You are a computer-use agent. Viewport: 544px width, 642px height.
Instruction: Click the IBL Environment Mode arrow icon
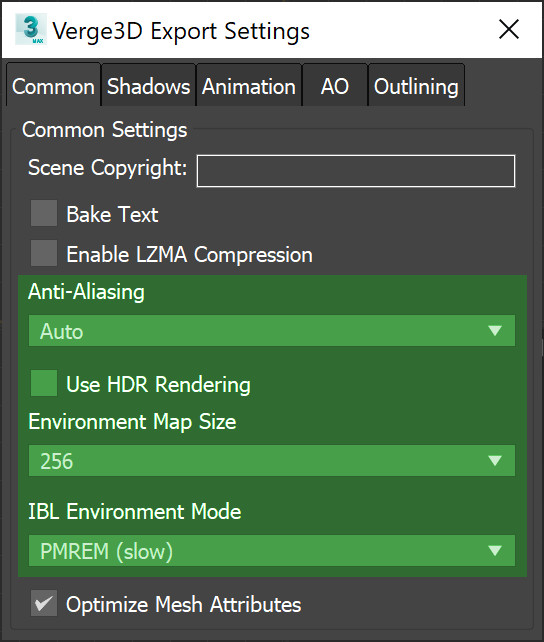[495, 550]
